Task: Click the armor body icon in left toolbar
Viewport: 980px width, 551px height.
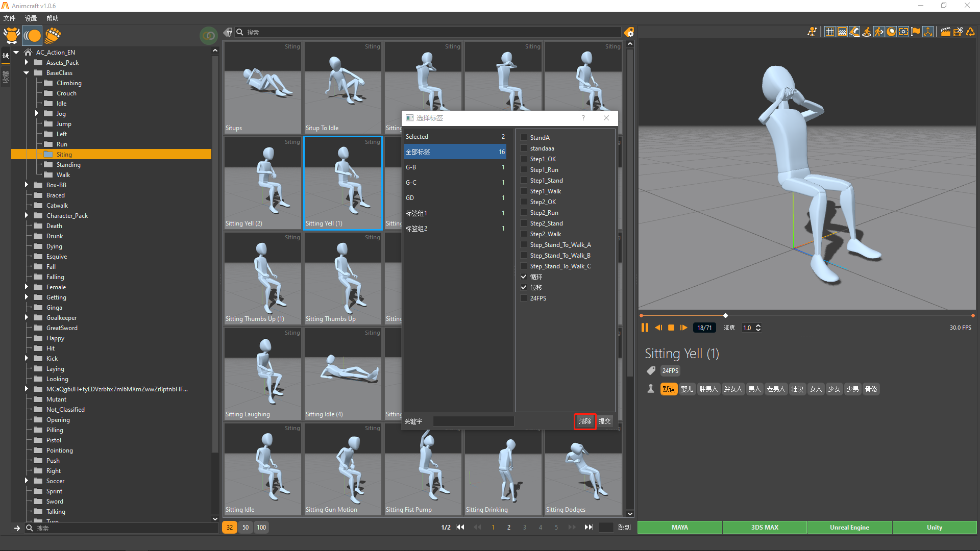Action: tap(11, 36)
